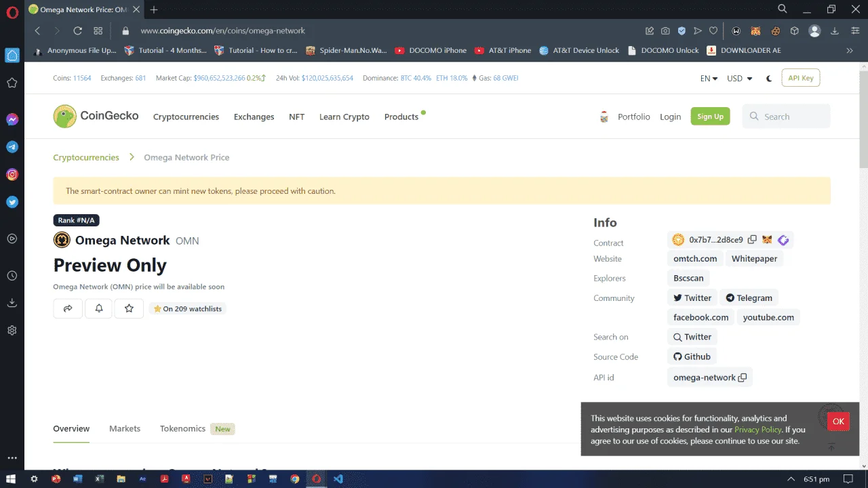Toggle dark mode with the moon icon
This screenshot has height=488, width=868.
pos(769,78)
